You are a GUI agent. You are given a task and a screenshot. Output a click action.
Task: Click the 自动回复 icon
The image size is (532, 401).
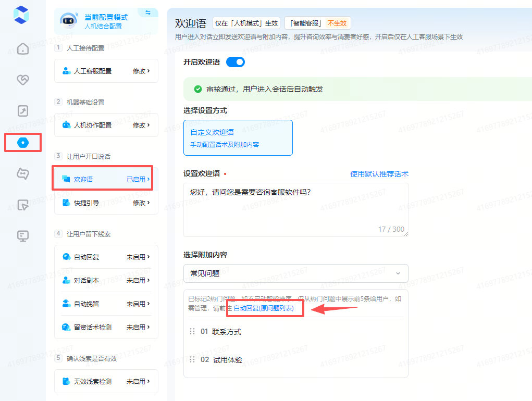coord(67,257)
